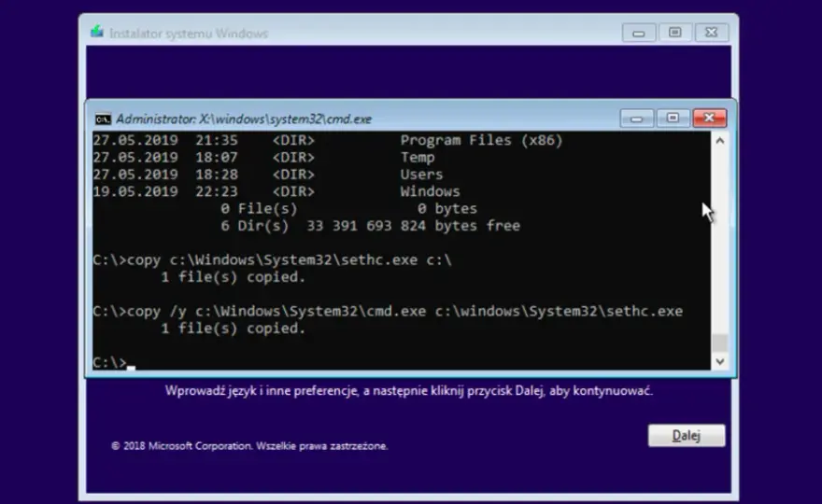Click the console scrollbar up arrow
Viewport: 822px width, 504px height.
[720, 140]
